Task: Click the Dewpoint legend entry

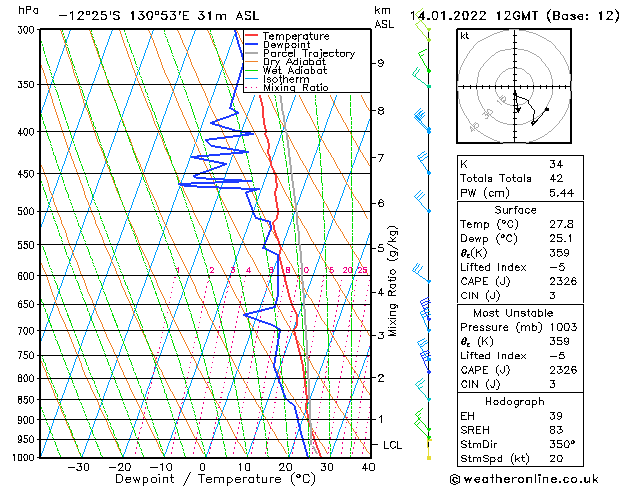Action: coord(278,45)
